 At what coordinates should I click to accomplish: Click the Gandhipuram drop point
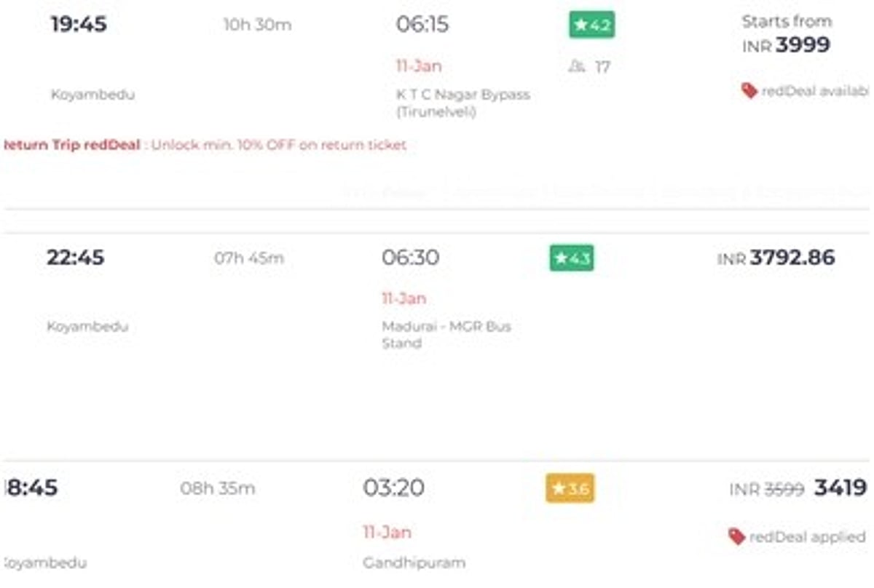[x=414, y=563]
